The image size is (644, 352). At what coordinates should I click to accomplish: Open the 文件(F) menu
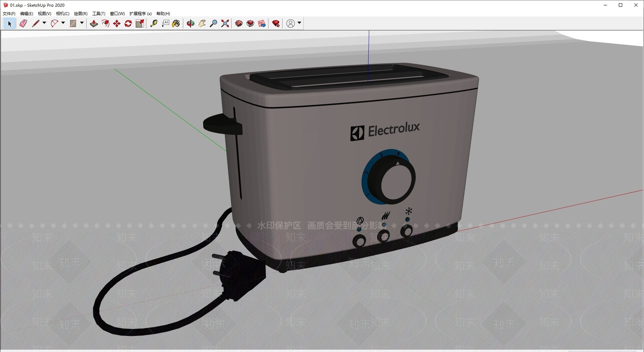tap(9, 14)
